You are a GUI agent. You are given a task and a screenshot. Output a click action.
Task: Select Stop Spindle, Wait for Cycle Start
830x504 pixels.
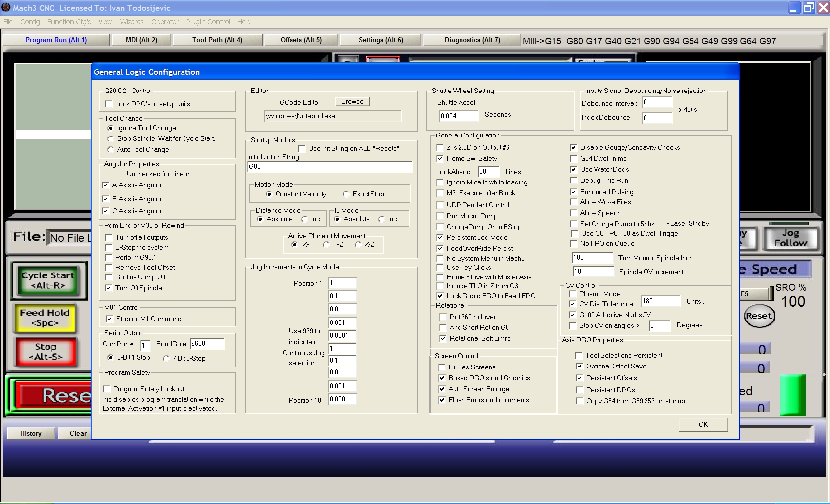[111, 139]
